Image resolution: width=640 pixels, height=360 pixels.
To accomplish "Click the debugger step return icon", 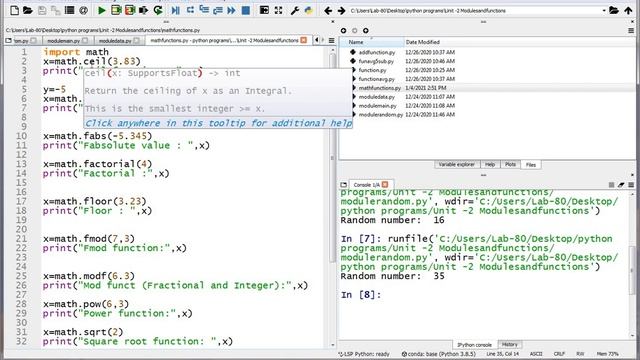I will click(218, 10).
